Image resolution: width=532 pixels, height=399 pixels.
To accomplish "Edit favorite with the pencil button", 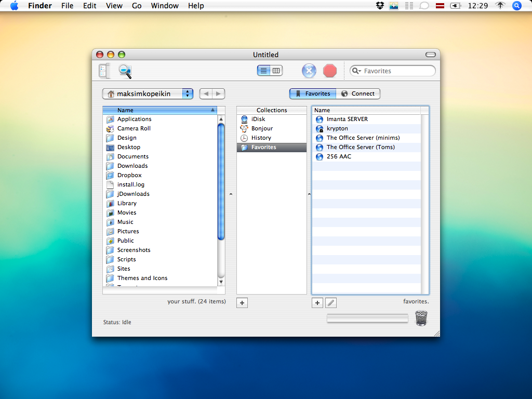I will coord(331,303).
